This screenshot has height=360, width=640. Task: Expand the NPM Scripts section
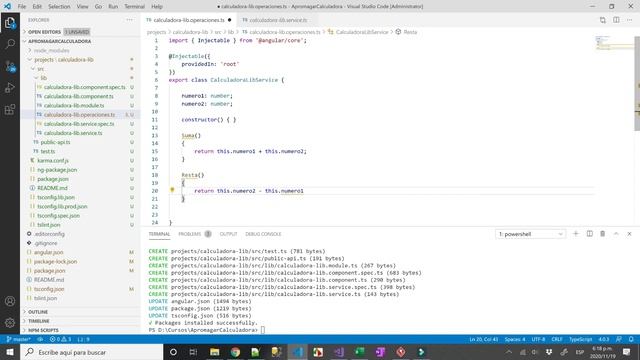pyautogui.click(x=81, y=330)
